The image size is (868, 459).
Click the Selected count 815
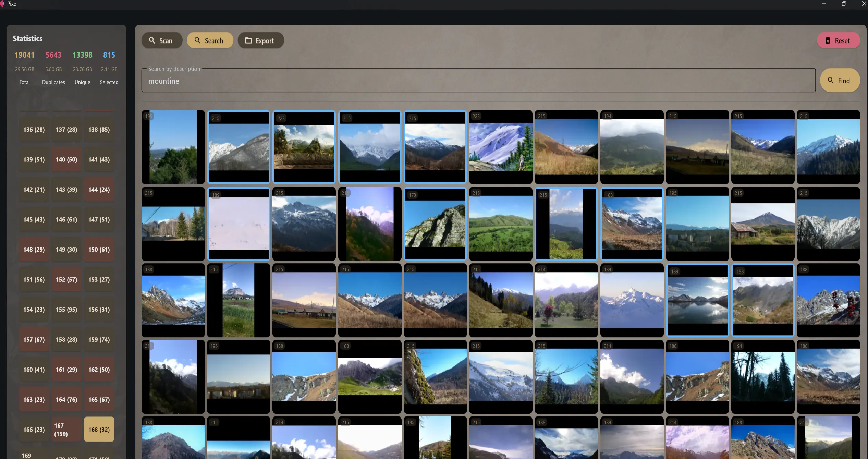[109, 55]
